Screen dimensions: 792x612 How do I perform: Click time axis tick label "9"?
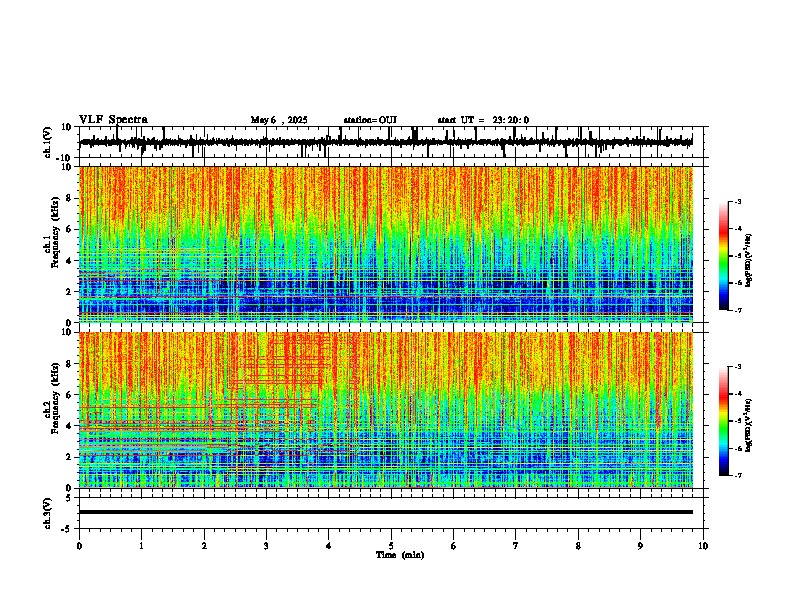[640, 546]
